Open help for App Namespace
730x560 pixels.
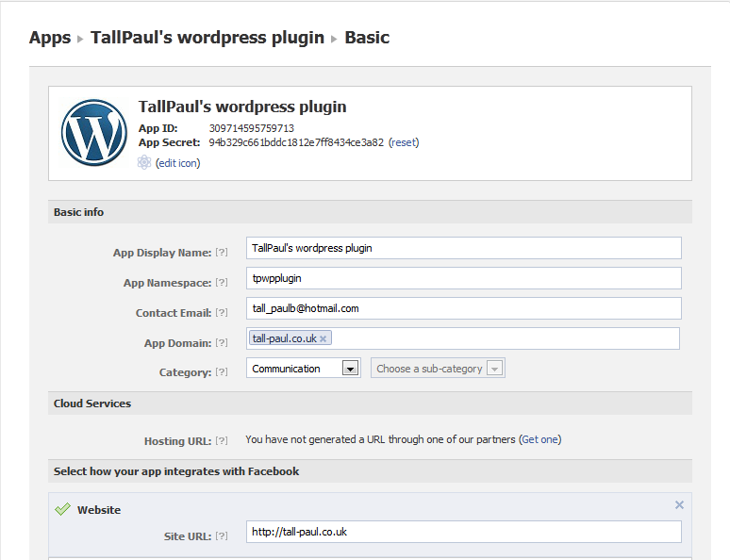click(x=222, y=283)
